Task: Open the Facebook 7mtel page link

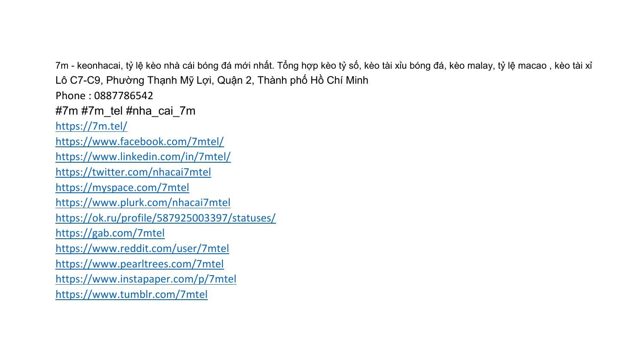Action: tap(140, 142)
